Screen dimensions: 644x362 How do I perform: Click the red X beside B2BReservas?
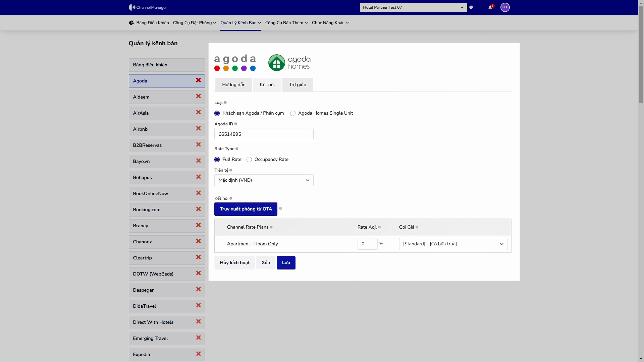(199, 145)
